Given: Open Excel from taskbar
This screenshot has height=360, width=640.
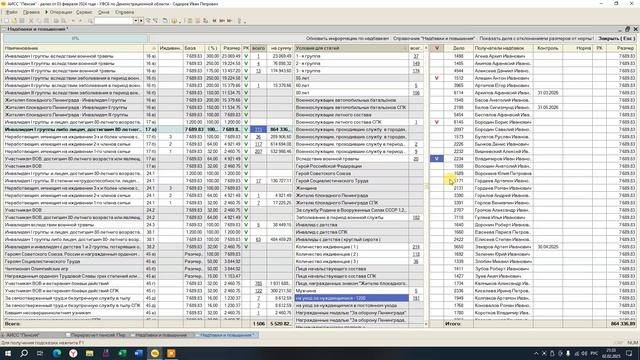Looking at the screenshot, I should [x=122, y=353].
